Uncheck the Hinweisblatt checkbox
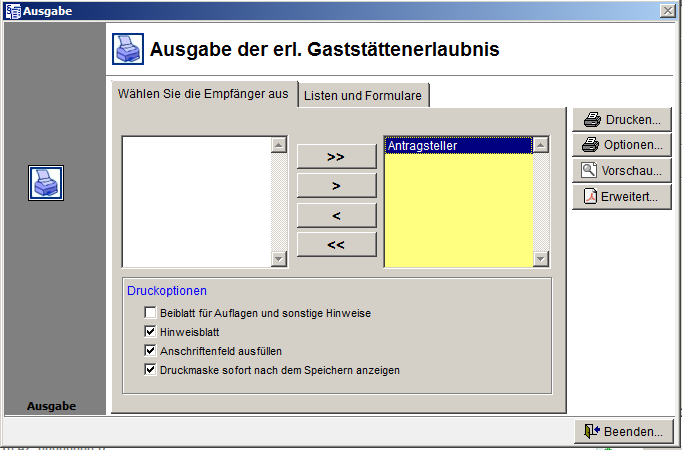682x450 pixels. click(x=150, y=332)
